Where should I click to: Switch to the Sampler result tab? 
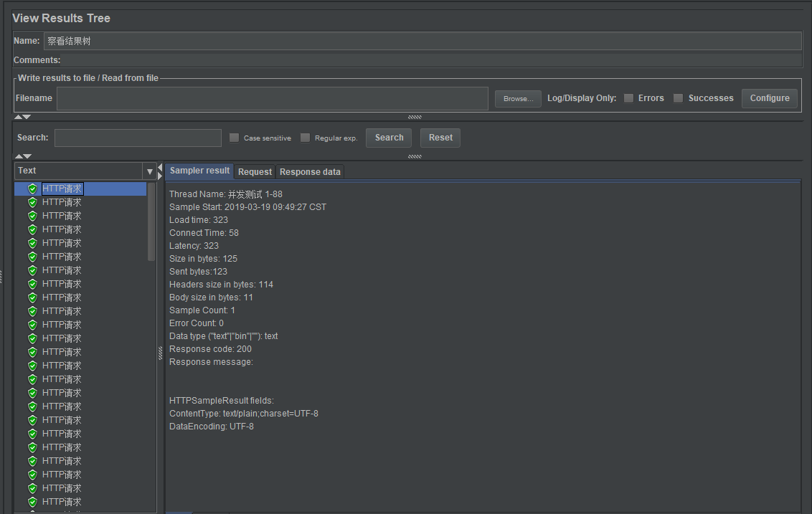tap(199, 171)
